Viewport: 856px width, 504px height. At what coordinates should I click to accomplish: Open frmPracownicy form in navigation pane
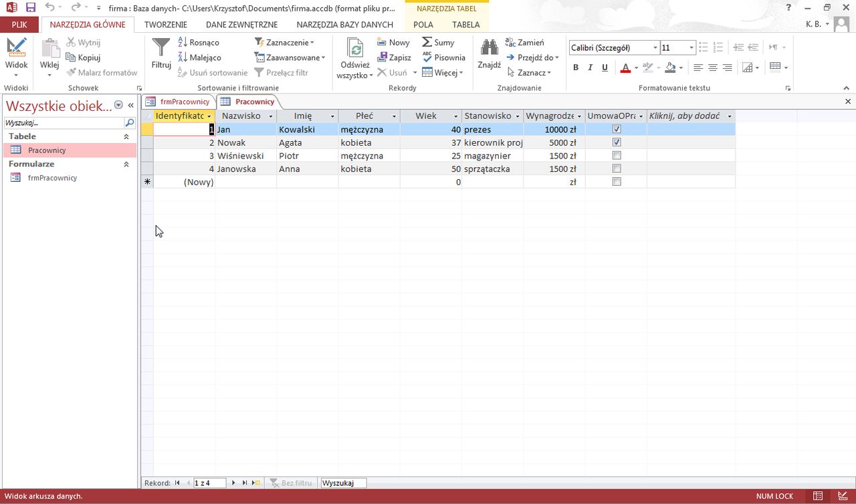pyautogui.click(x=52, y=178)
